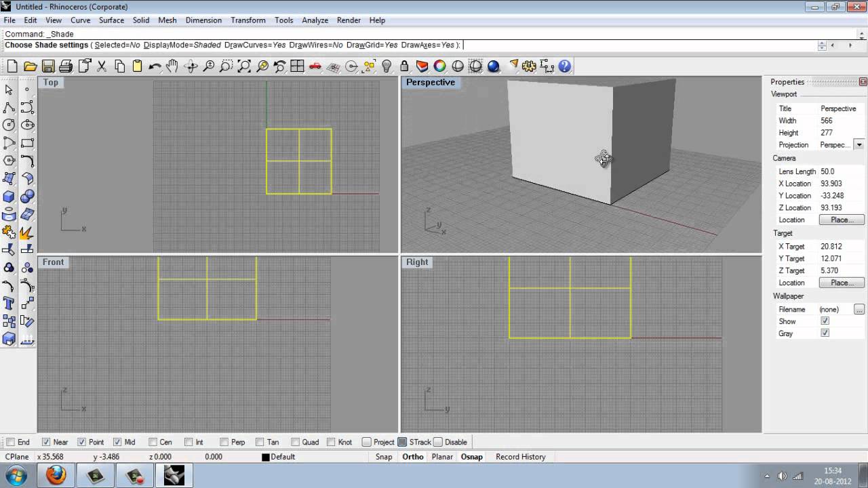Click the color wheel properties icon

coord(440,66)
